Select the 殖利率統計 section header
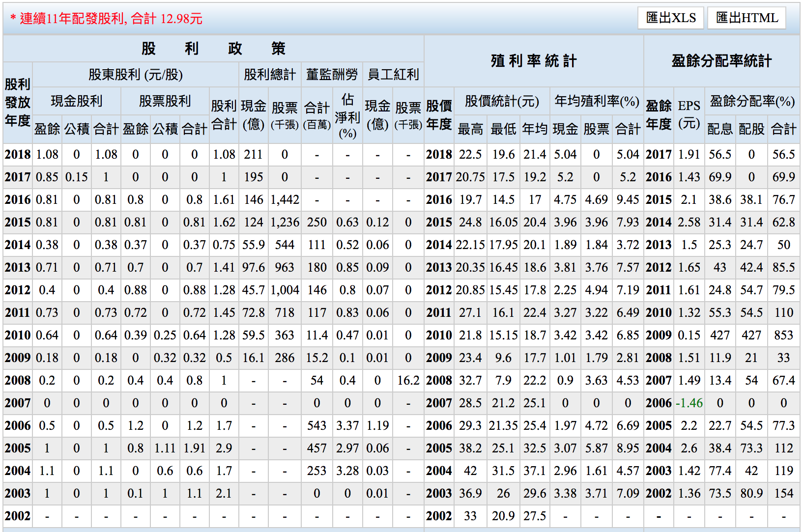 533,61
